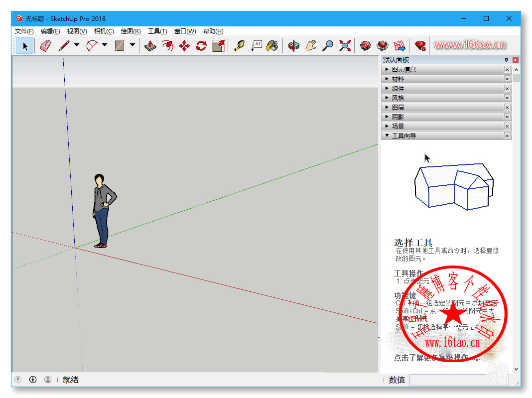Select the Paint Bucket tool
This screenshot has height=398, width=532.
(272, 46)
